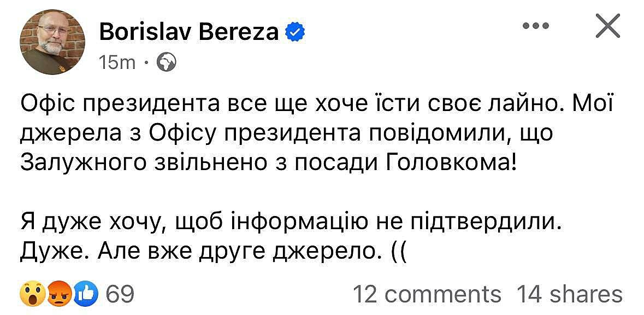Click the angry reaction emoji

59,295
